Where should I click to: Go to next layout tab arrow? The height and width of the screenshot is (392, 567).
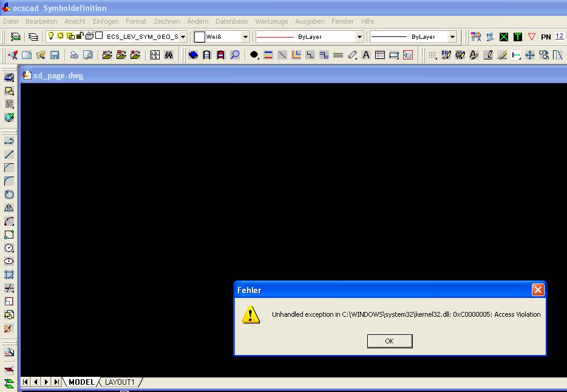(x=46, y=382)
